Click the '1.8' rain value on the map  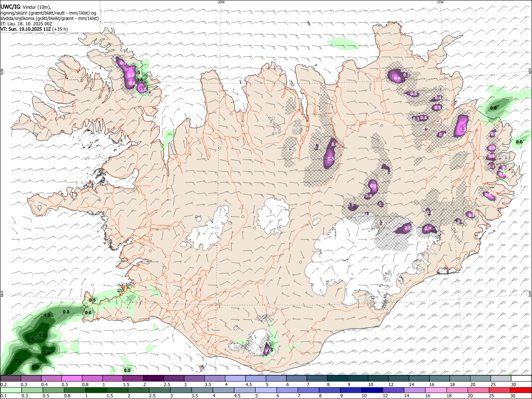(x=42, y=336)
